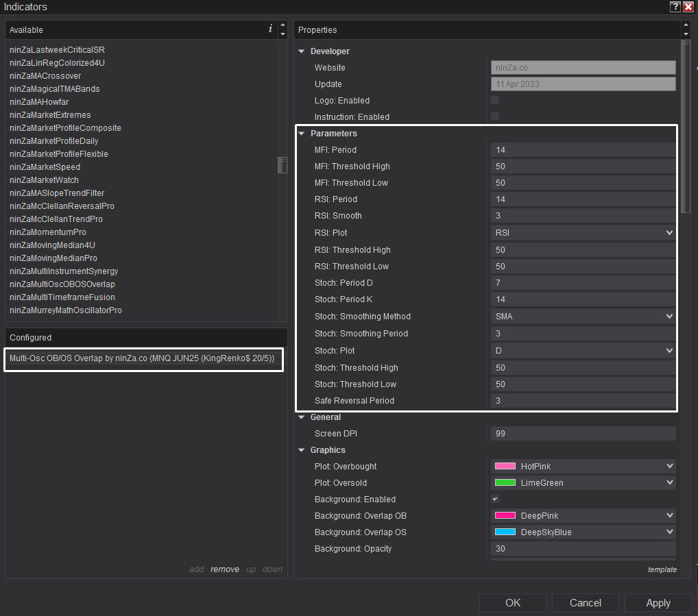Select ninZaMcClellanTrendPro in Available list
This screenshot has width=698, height=616.
pyautogui.click(x=56, y=219)
